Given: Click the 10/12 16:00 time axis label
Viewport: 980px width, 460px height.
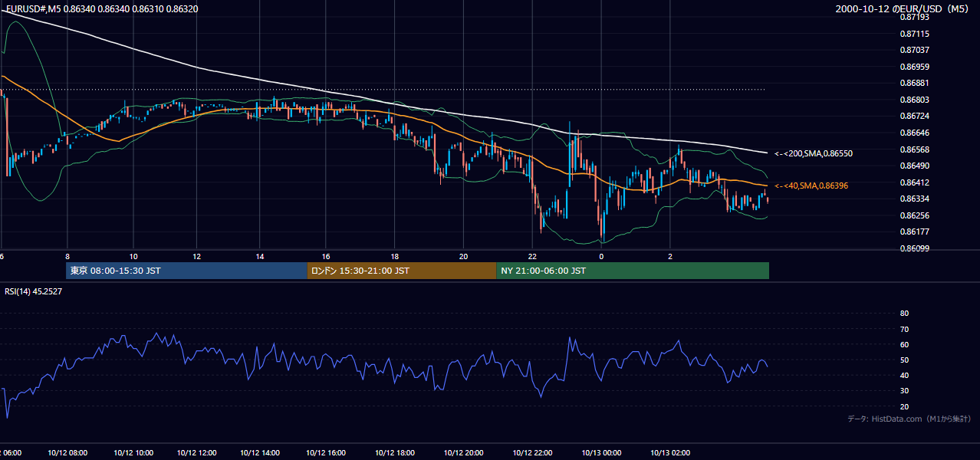Looking at the screenshot, I should click(327, 452).
